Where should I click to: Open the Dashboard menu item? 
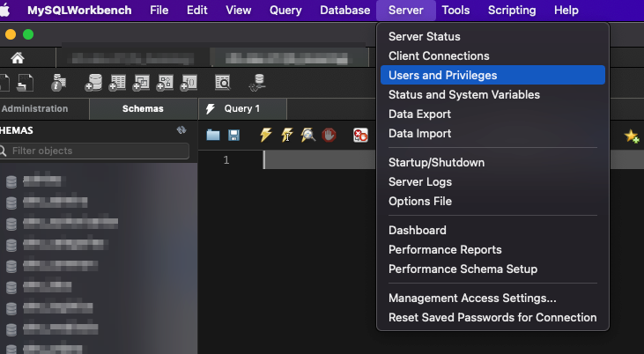[492, 230]
